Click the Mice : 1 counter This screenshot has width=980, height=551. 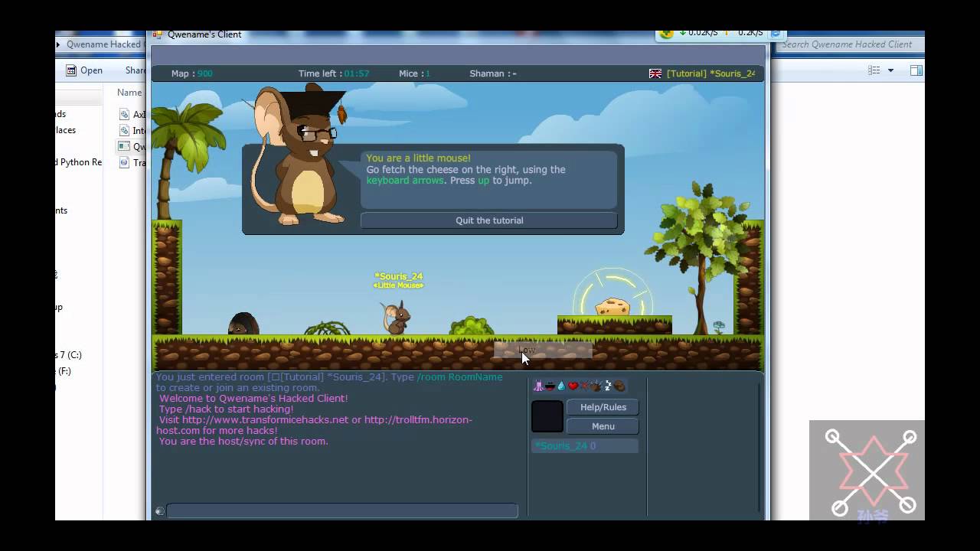(414, 73)
